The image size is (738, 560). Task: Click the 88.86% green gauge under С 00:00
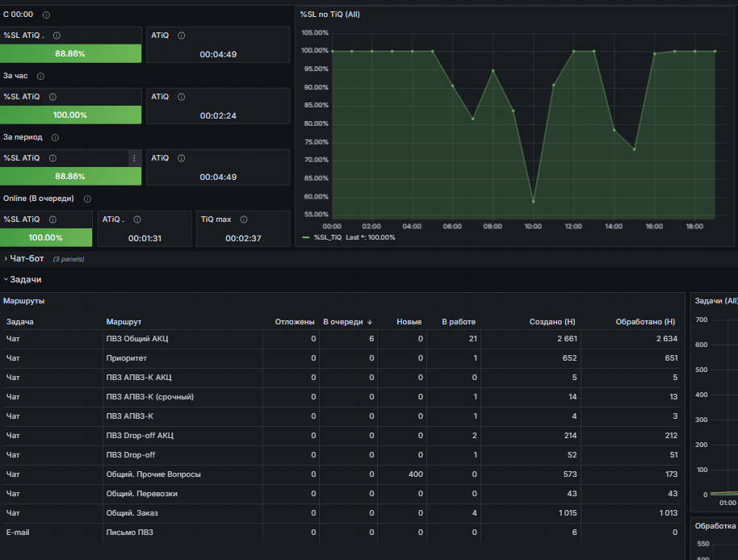70,53
